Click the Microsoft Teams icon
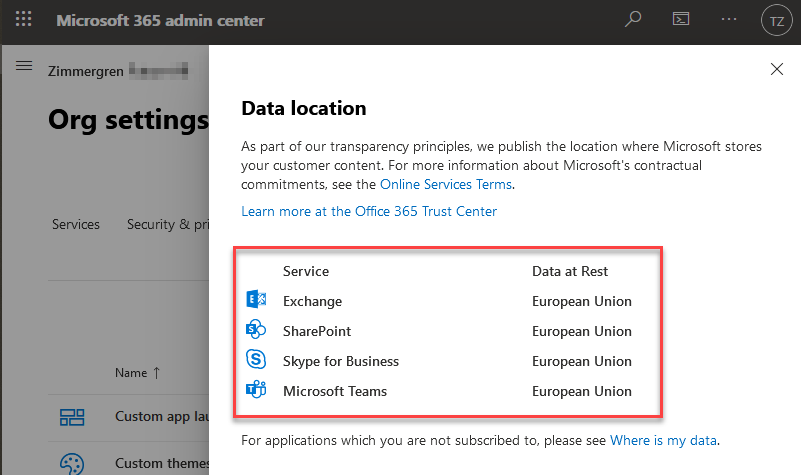801x475 pixels. point(255,391)
